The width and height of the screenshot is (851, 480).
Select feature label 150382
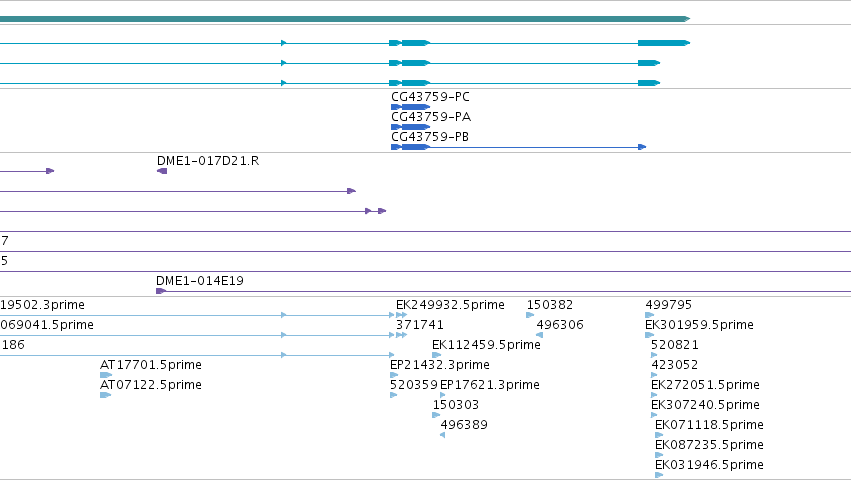(x=550, y=305)
